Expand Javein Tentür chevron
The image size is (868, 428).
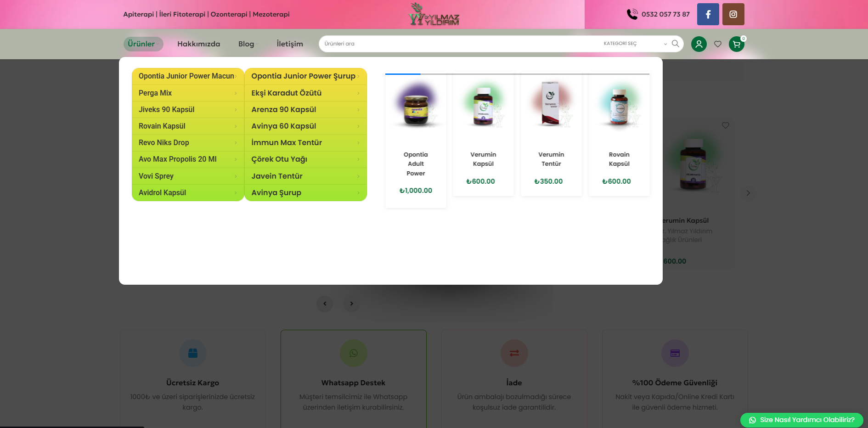click(359, 176)
